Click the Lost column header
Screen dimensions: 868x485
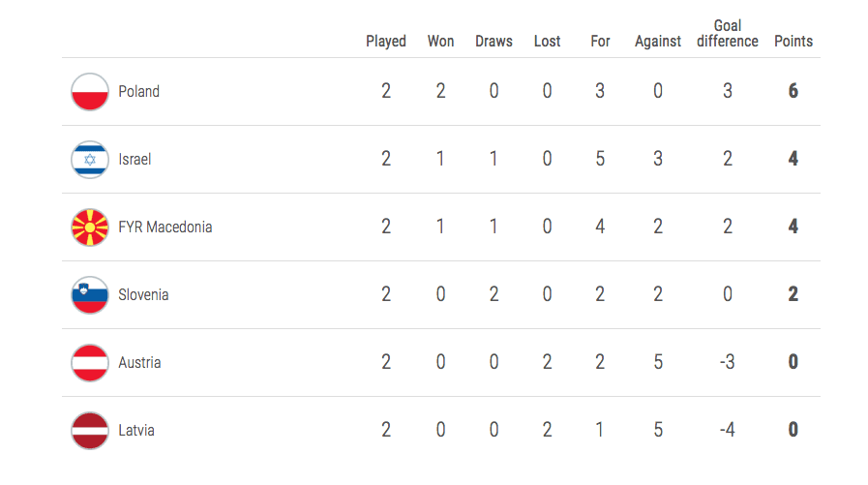point(547,42)
